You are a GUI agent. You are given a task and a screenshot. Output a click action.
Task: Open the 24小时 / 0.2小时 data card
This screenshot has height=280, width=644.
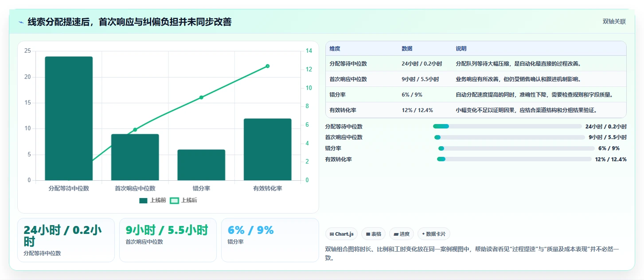(x=66, y=240)
